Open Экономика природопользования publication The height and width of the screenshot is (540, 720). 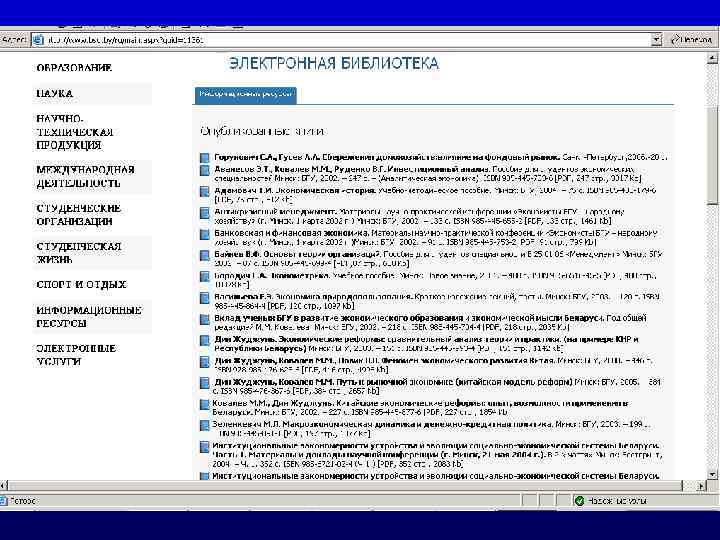click(437, 301)
